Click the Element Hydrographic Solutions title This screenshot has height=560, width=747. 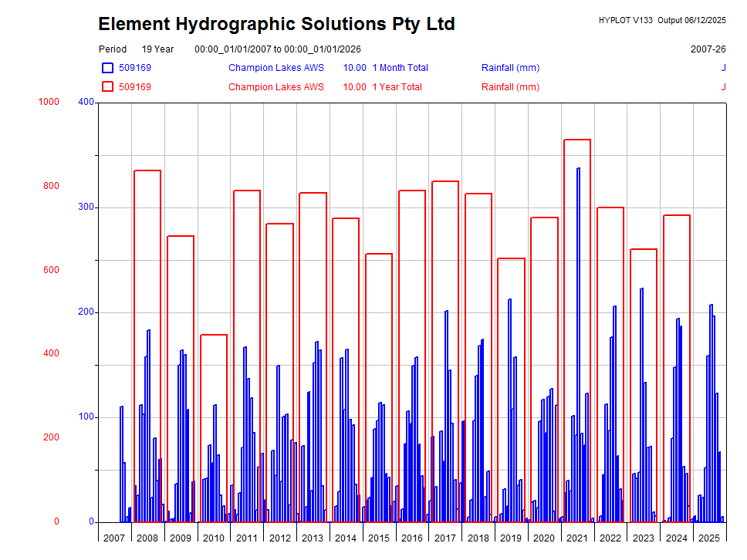[x=276, y=25]
